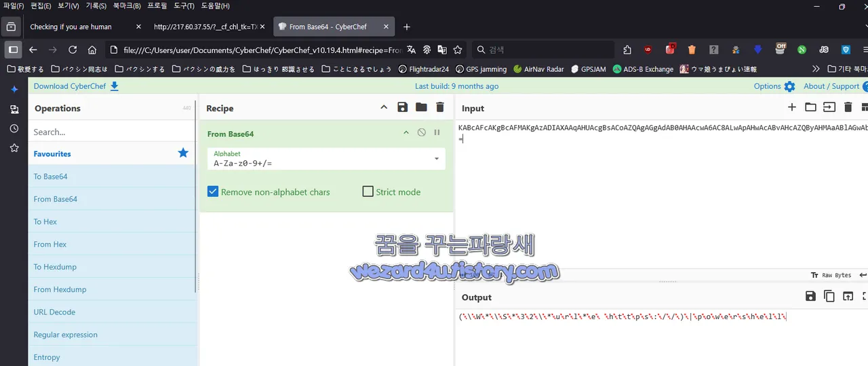Open the Firefox sidebar history icon
The height and width of the screenshot is (366, 868).
14,128
